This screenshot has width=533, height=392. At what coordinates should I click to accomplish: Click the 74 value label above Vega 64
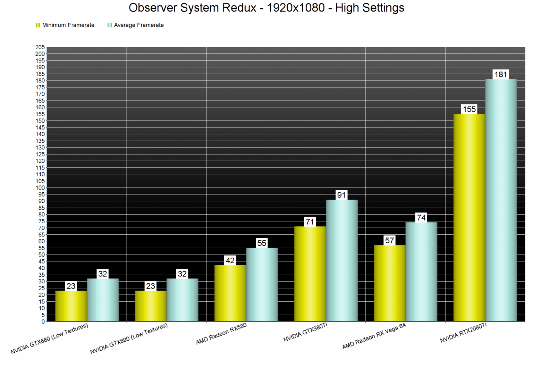tap(421, 216)
